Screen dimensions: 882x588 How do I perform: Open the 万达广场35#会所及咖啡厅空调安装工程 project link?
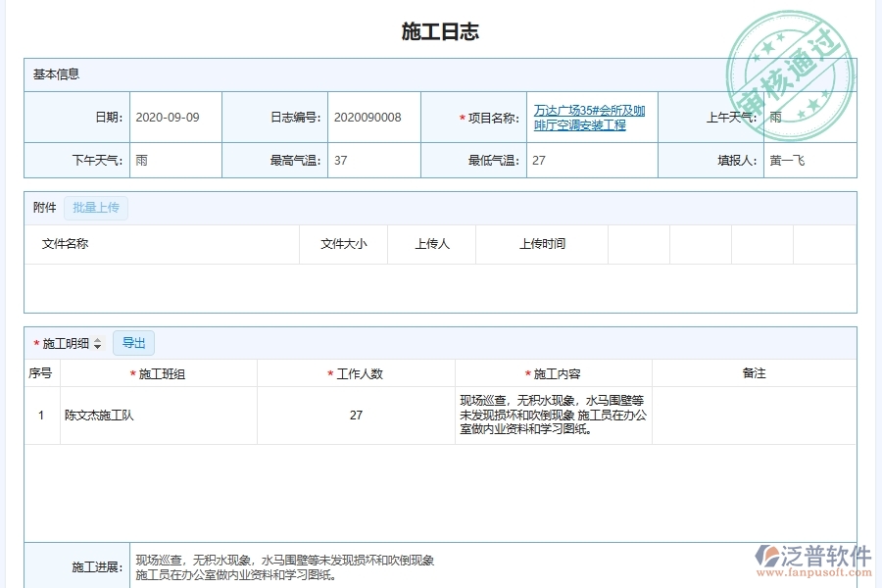point(589,117)
